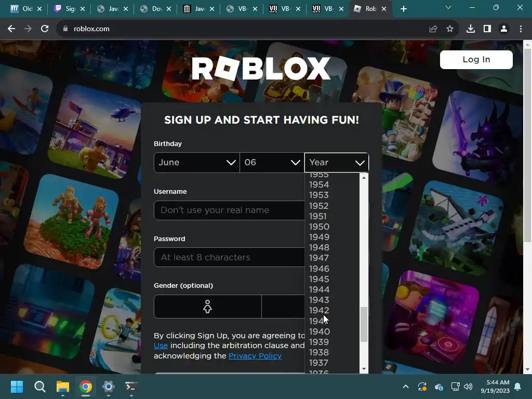The width and height of the screenshot is (532, 399).
Task: Click the sync status tray icon
Action: [422, 387]
